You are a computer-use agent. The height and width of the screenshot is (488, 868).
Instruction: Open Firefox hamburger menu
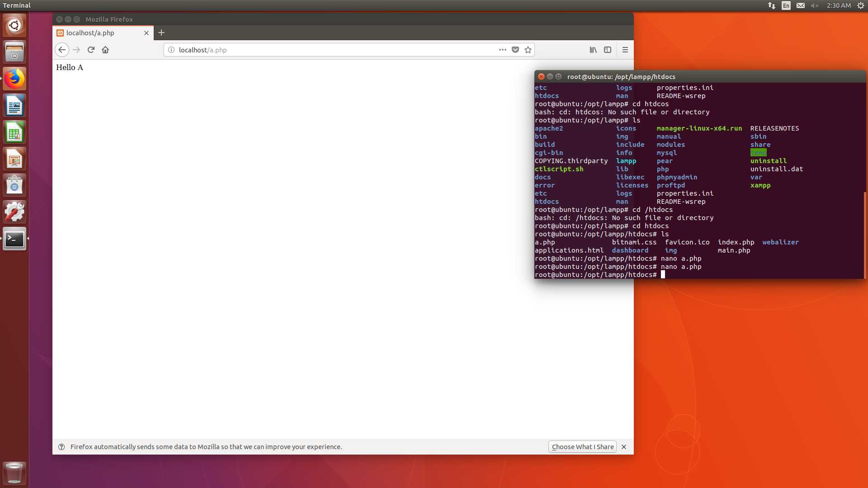pos(625,50)
